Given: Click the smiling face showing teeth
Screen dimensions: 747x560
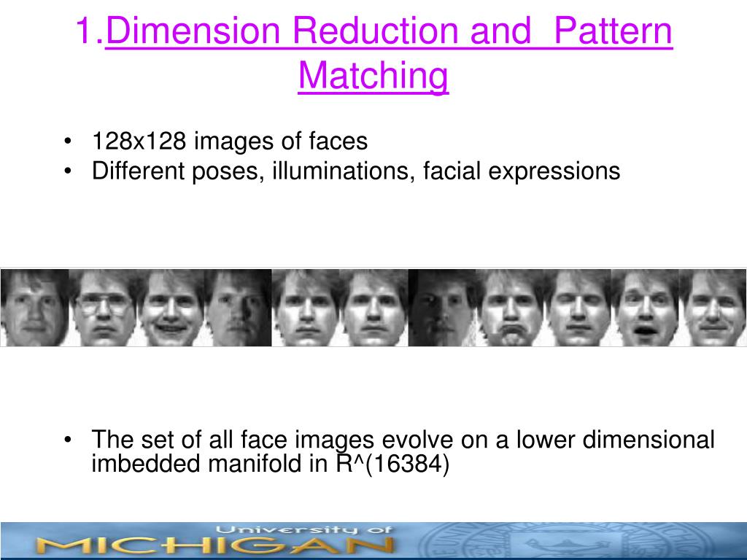Looking at the screenshot, I should click(x=171, y=308).
